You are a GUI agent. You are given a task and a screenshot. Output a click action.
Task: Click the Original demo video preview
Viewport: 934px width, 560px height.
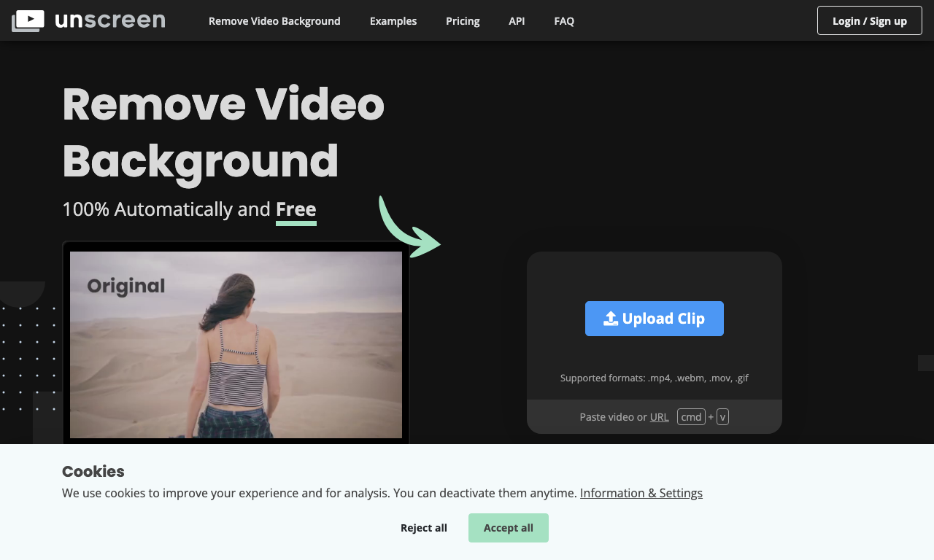[x=236, y=345]
